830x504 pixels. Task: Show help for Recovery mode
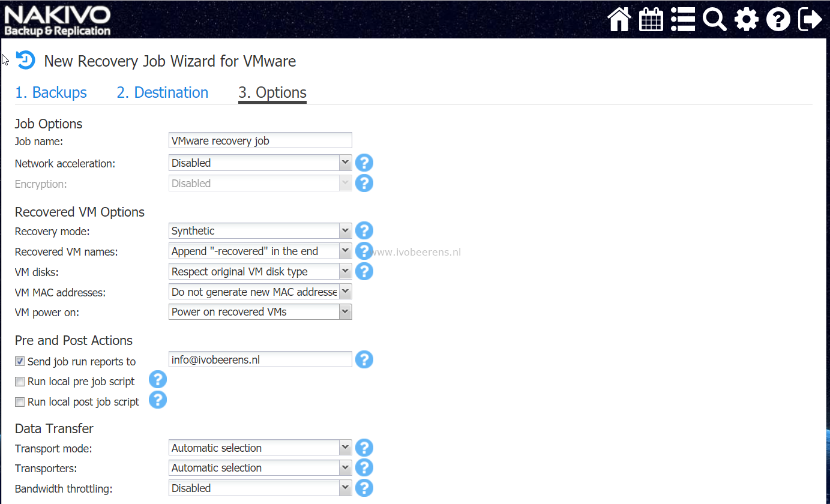click(364, 230)
